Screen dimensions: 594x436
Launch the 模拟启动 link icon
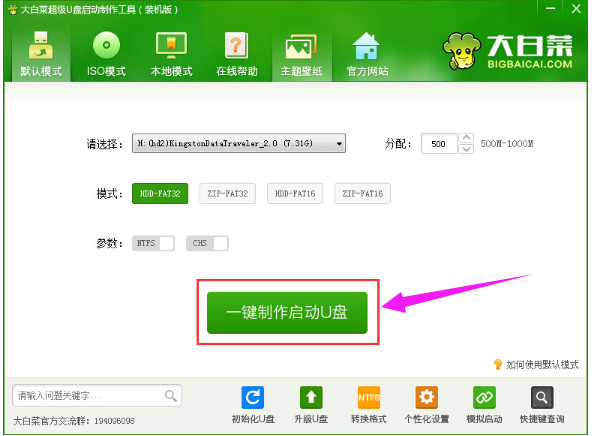pos(484,397)
